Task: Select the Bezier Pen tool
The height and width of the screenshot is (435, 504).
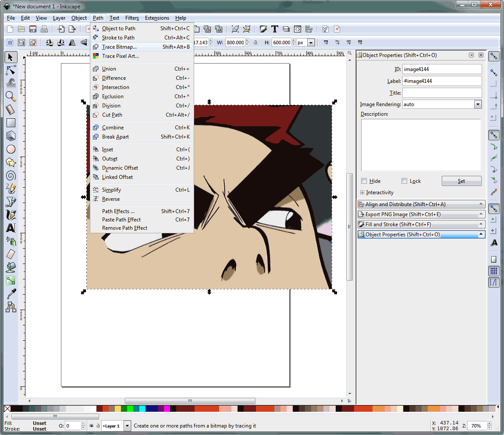Action: (x=11, y=202)
